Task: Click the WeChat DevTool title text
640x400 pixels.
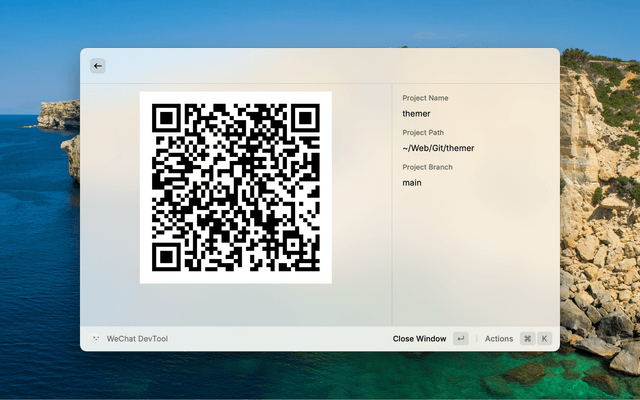Action: [x=137, y=339]
